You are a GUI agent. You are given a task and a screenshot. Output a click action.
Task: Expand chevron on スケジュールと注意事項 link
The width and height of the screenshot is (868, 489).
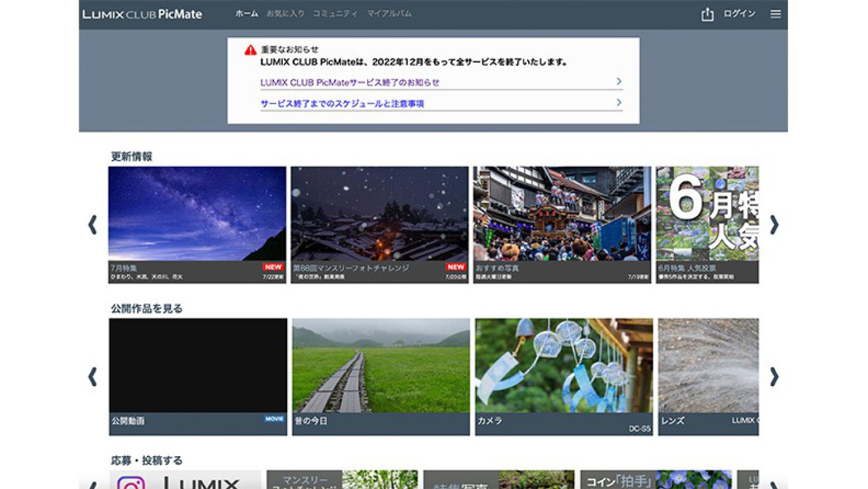tap(619, 102)
